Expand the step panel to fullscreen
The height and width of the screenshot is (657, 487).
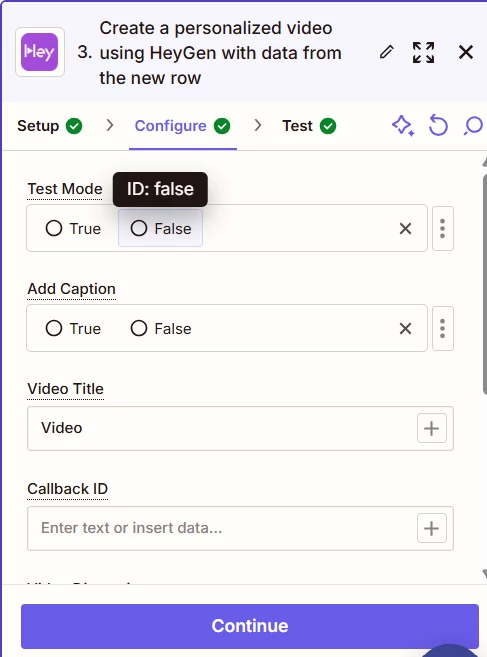pos(423,52)
